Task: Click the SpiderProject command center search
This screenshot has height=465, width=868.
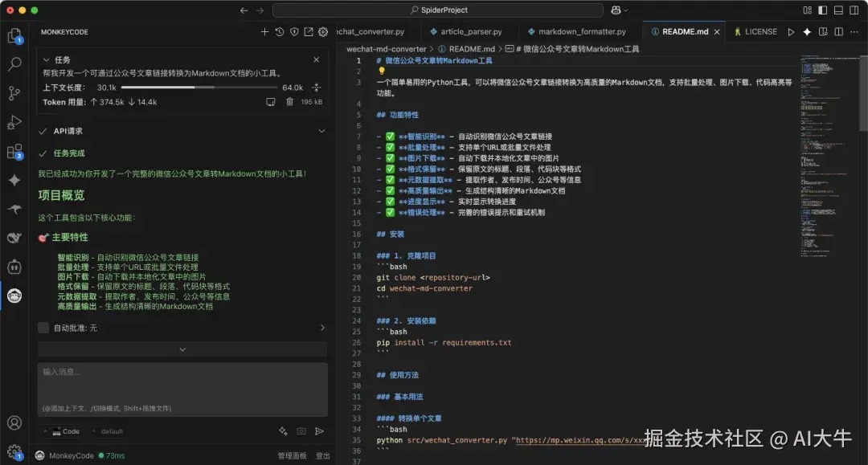Action: tap(438, 10)
